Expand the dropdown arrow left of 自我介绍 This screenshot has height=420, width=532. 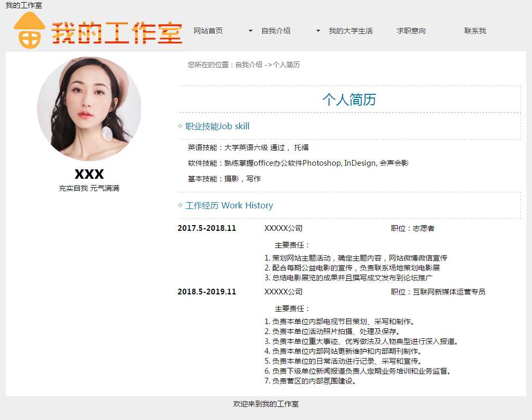point(251,31)
